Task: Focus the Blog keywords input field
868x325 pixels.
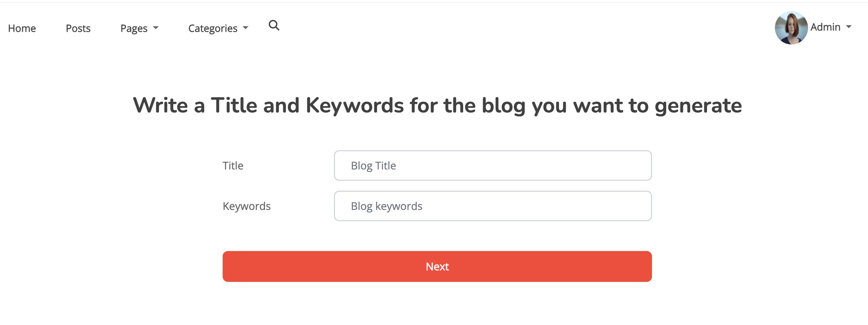Action: click(492, 206)
